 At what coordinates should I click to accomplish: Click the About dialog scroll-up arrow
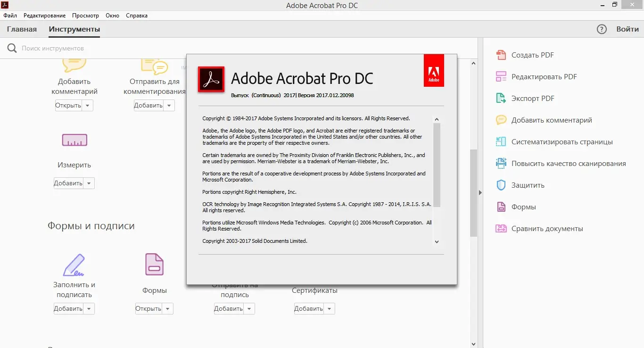click(437, 120)
